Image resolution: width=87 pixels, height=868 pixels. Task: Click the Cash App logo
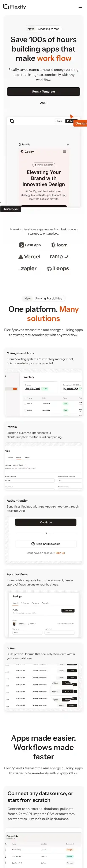[30, 245]
